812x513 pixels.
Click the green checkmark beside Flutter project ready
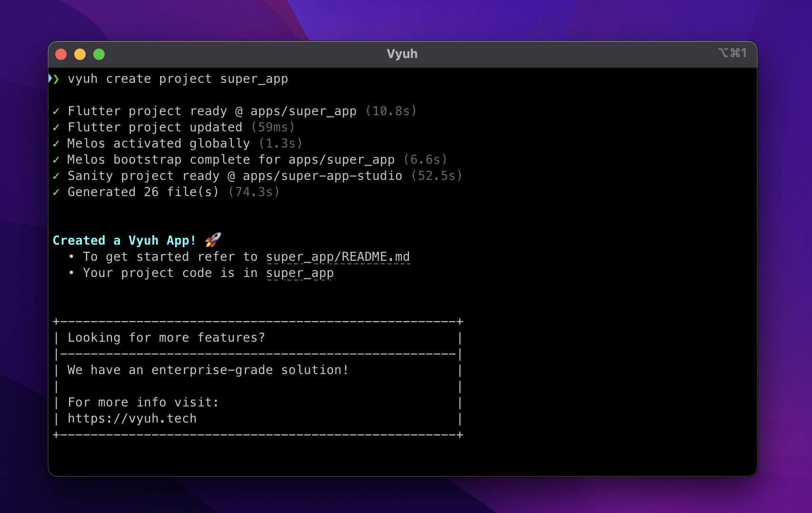pyautogui.click(x=57, y=111)
